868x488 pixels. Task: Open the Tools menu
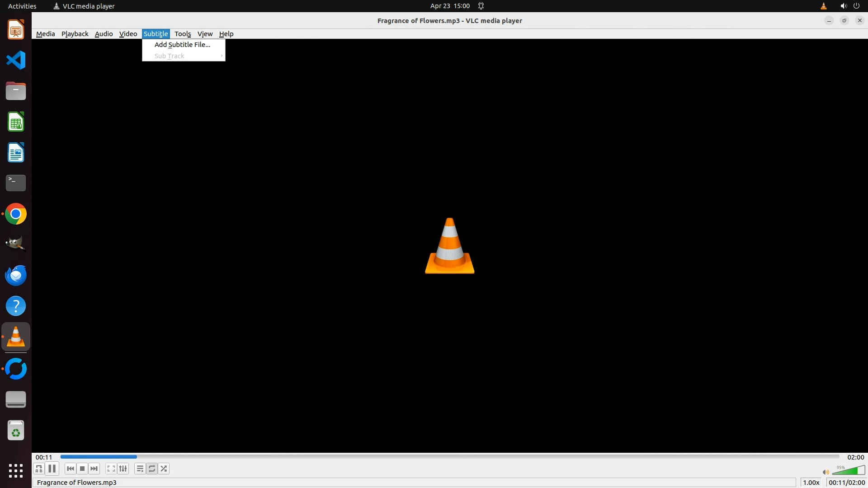click(183, 34)
